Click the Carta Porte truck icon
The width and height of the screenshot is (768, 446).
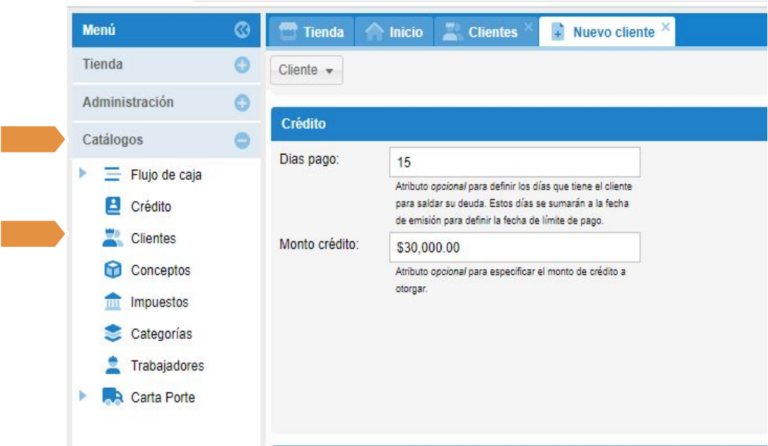[113, 398]
